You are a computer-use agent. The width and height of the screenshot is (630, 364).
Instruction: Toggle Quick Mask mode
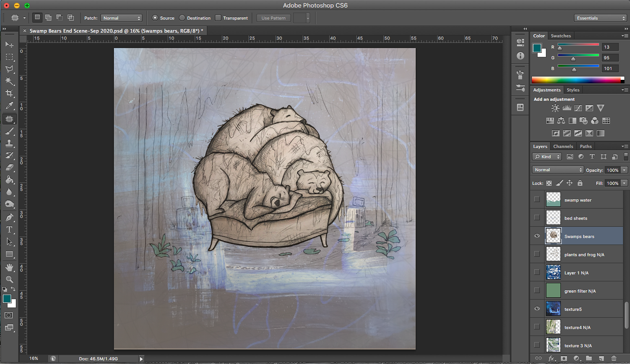tap(9, 315)
